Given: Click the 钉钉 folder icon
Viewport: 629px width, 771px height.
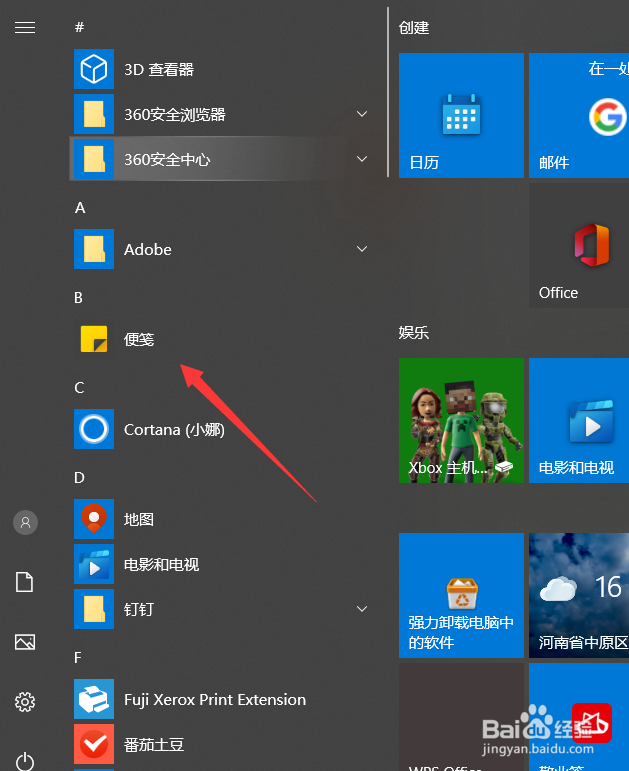Looking at the screenshot, I should pos(94,609).
